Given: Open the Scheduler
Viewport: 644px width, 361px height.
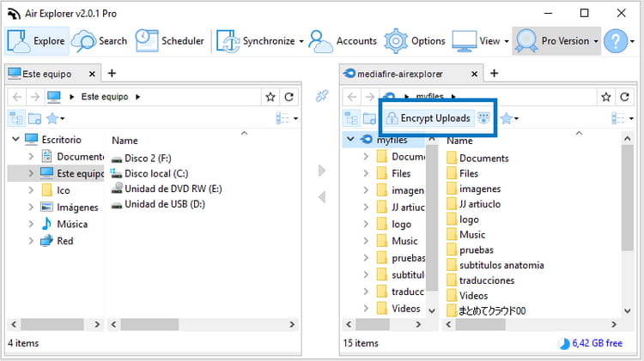Looking at the screenshot, I should pos(170,40).
